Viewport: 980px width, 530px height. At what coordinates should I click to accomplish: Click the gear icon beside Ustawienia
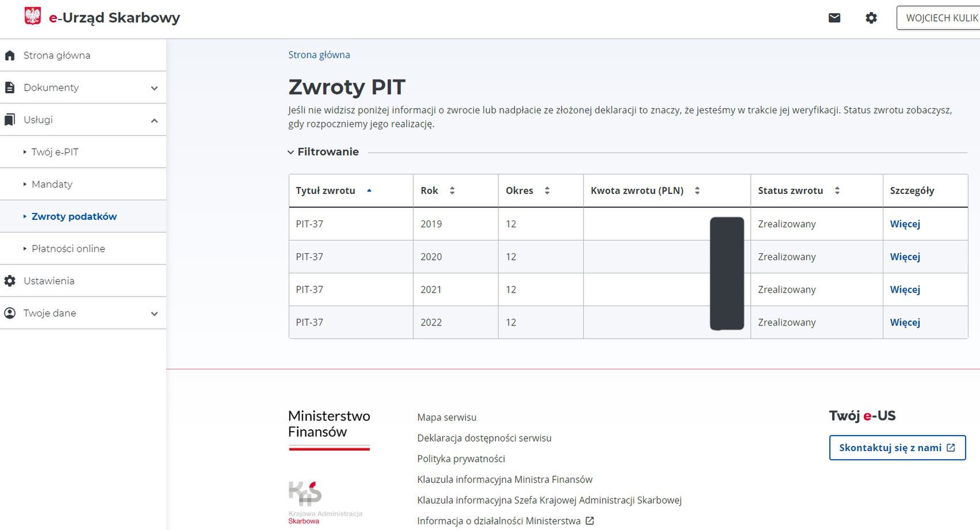coord(9,280)
